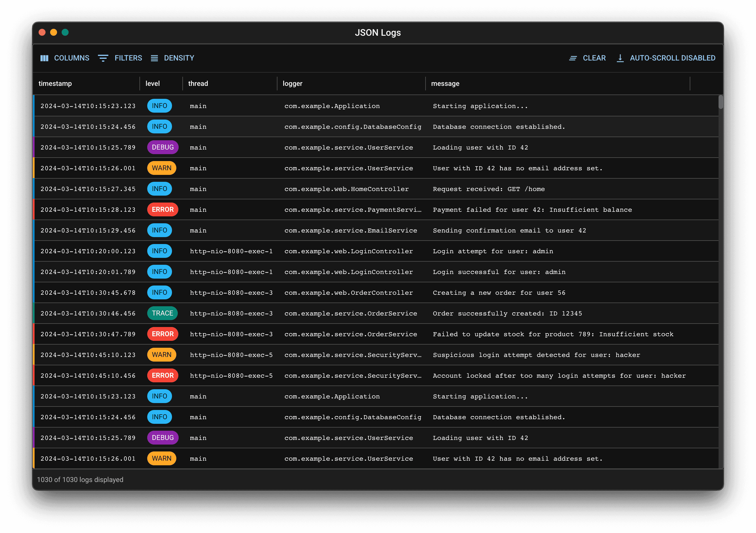Click the DEBUG badge on Loading user row
Image resolution: width=756 pixels, height=533 pixels.
click(163, 147)
